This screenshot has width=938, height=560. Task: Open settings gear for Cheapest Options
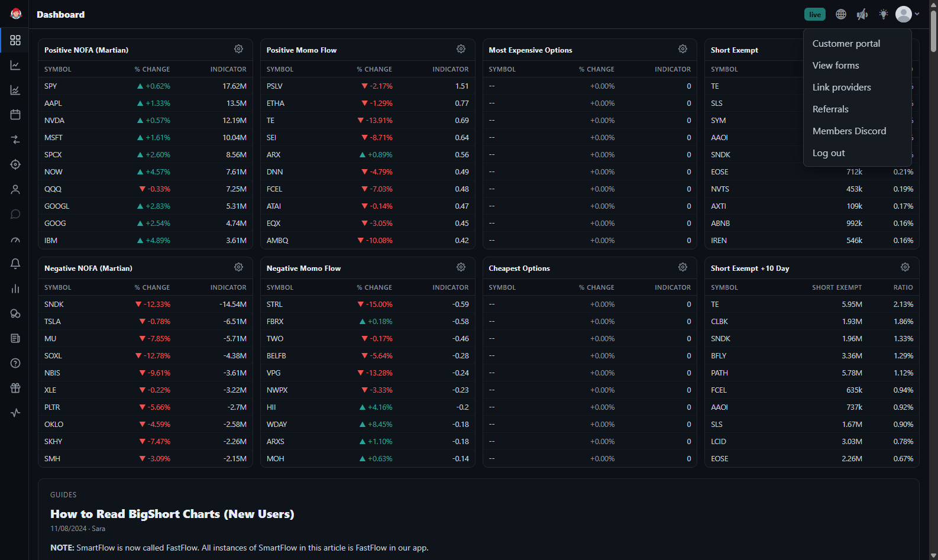pyautogui.click(x=683, y=267)
